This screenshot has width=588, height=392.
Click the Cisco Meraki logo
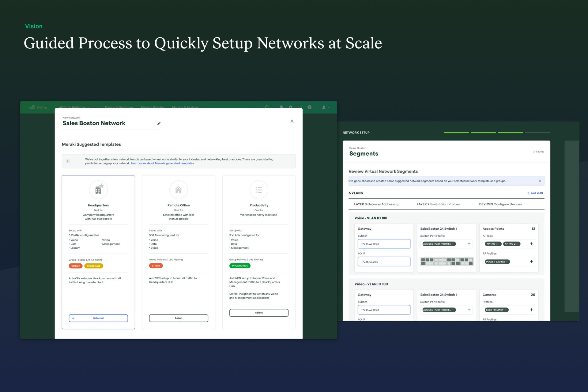[x=38, y=107]
